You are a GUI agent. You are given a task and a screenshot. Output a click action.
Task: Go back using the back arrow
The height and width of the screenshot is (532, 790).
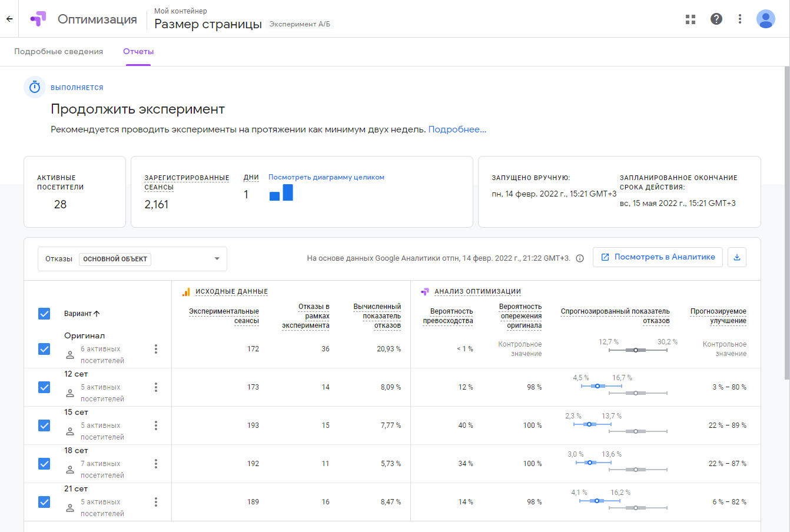pos(9,19)
